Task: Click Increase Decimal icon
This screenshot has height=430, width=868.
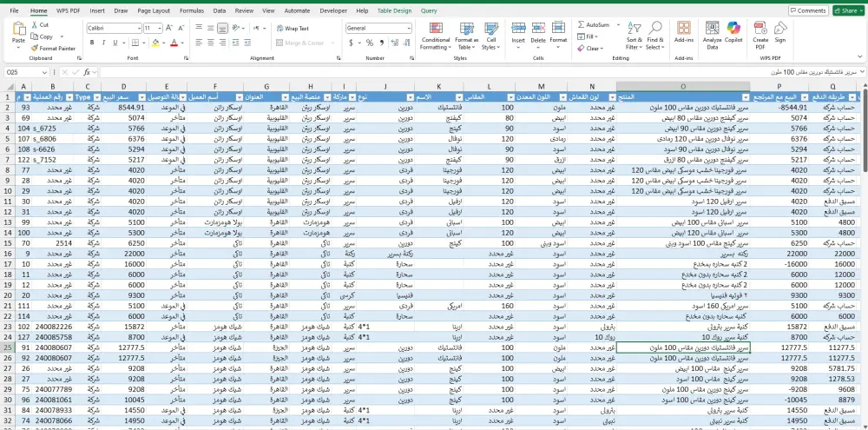Action: (394, 43)
